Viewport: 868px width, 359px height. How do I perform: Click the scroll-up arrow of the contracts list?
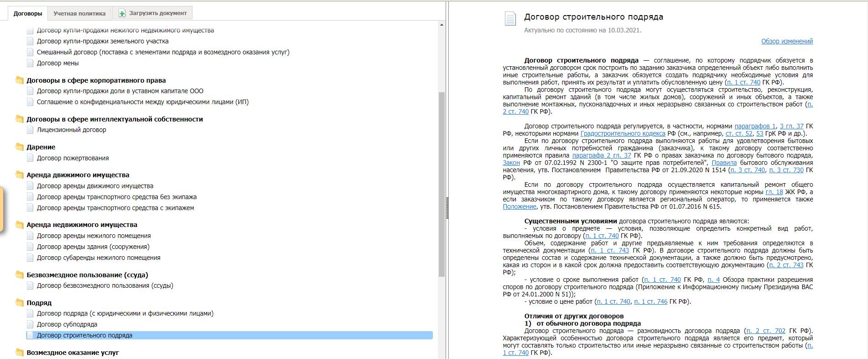click(442, 25)
